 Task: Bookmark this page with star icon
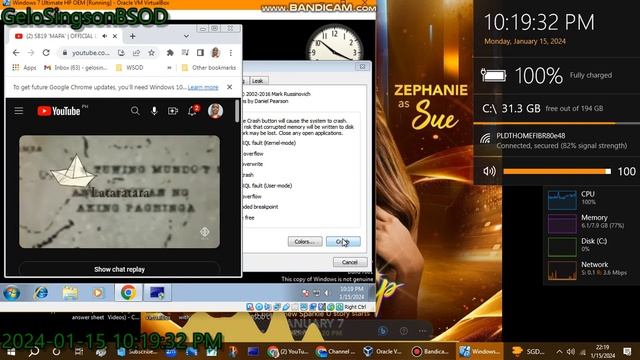click(x=151, y=53)
